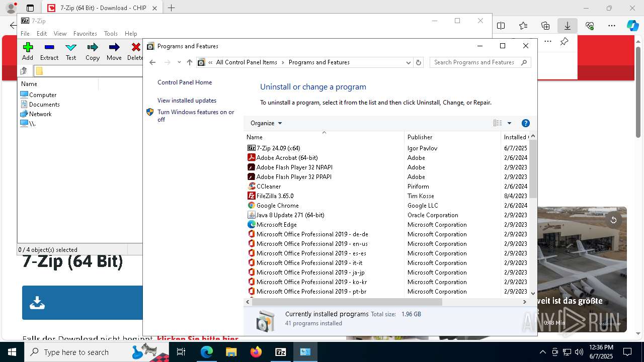
Task: Click the horizontal scrollbar of program list
Action: 347,302
